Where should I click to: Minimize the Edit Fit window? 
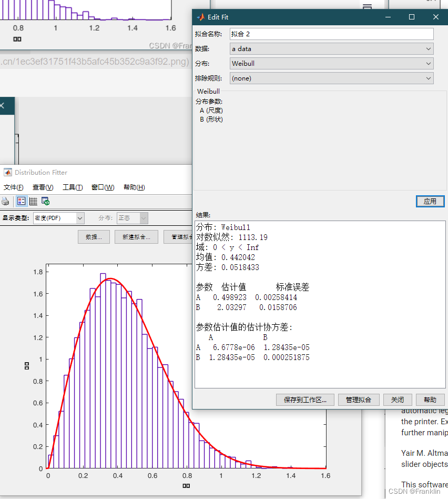(388, 17)
